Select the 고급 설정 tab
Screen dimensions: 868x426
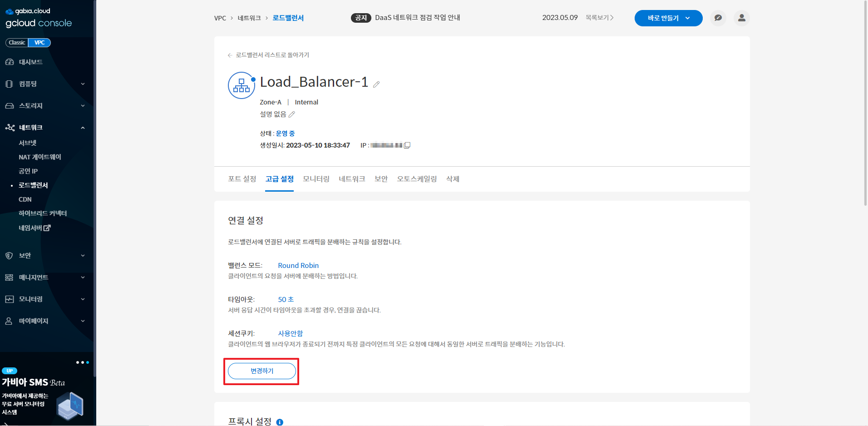(x=280, y=179)
